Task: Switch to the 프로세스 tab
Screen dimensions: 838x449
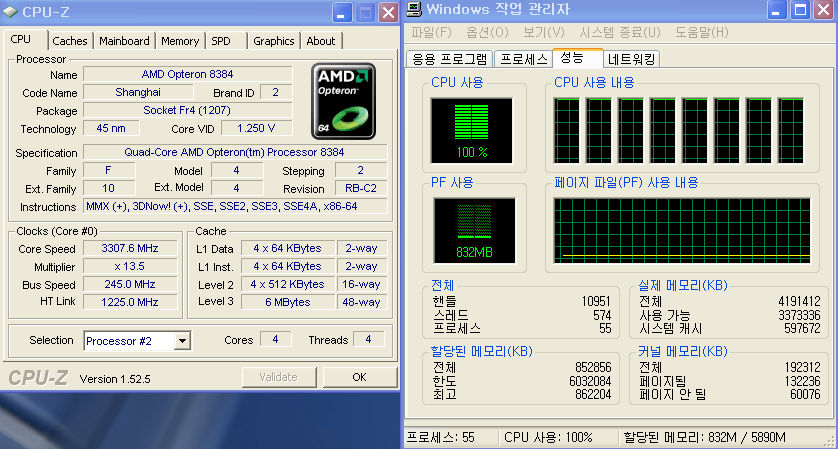Action: [x=524, y=59]
